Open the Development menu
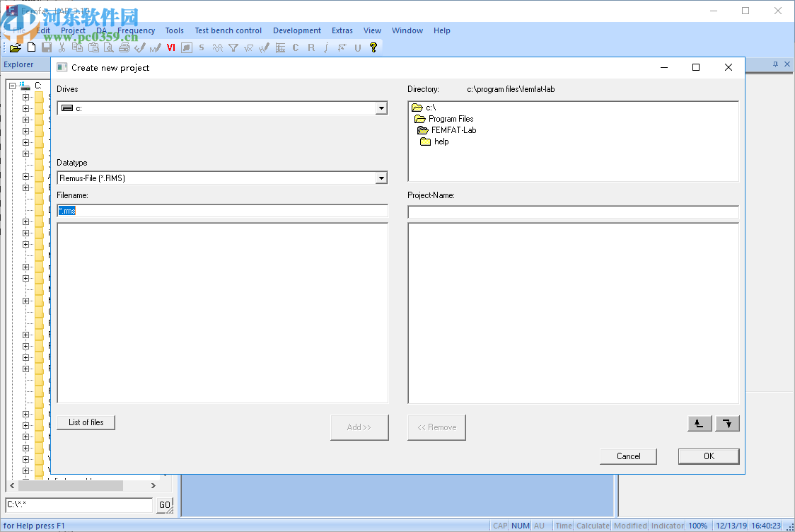 [296, 30]
